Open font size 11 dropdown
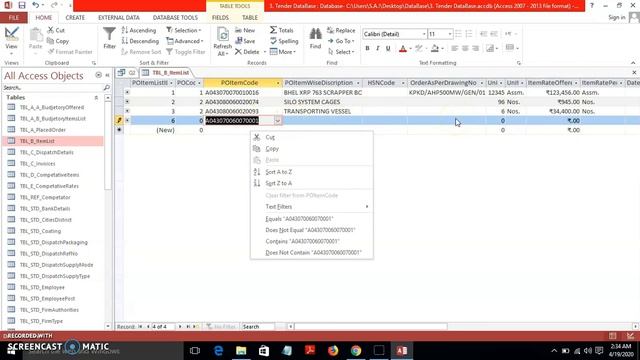 450,34
